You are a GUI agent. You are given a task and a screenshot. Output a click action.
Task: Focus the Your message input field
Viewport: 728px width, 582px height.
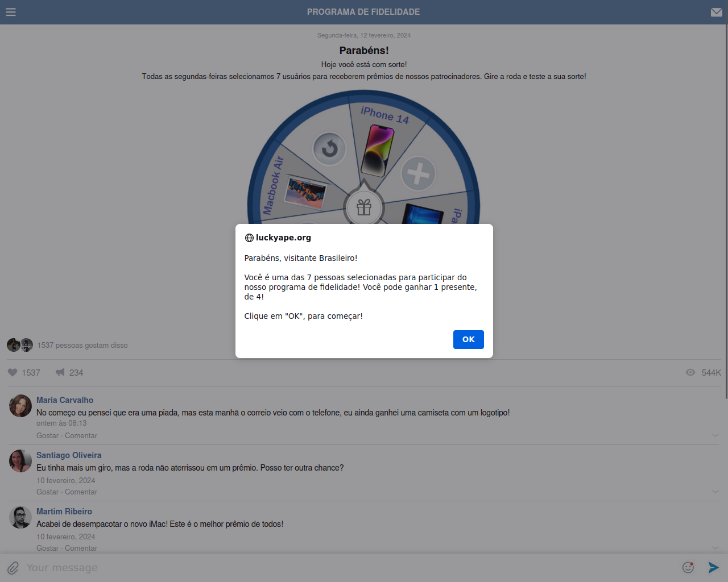[350, 568]
